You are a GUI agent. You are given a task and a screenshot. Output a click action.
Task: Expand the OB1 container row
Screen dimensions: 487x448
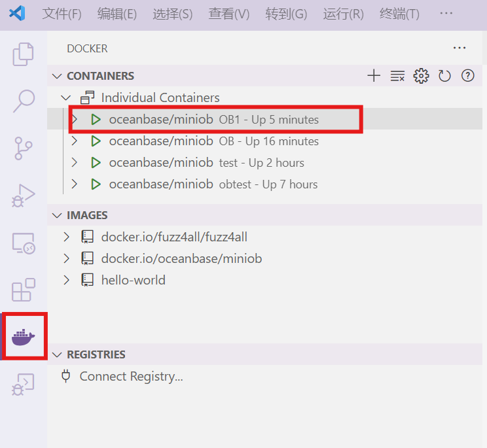[x=74, y=120]
